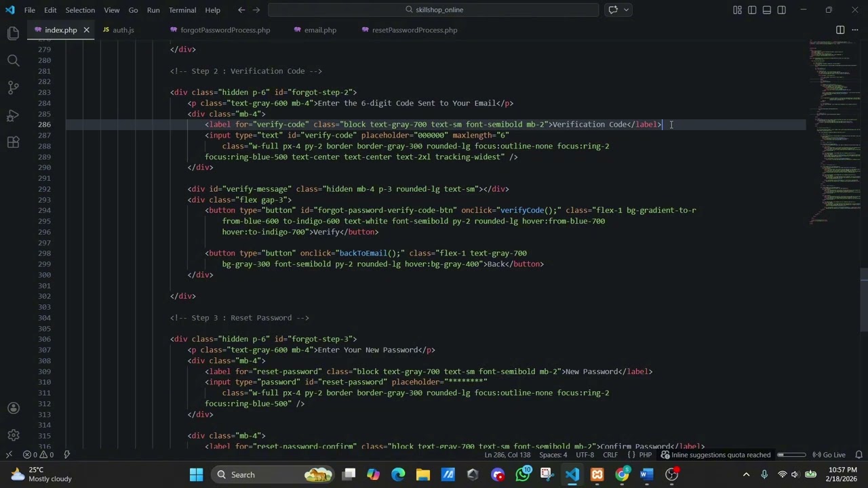Screen dimensions: 868x488
Task: Click the ports forwarded status icon
Action: [x=67, y=455]
